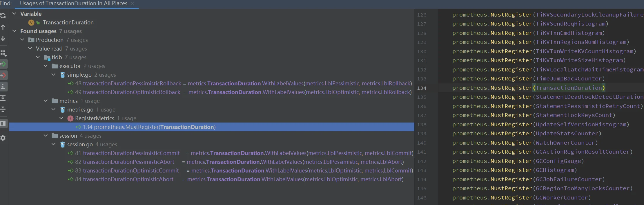
Task: Go to next occurrence with down arrow
Action: (3, 38)
